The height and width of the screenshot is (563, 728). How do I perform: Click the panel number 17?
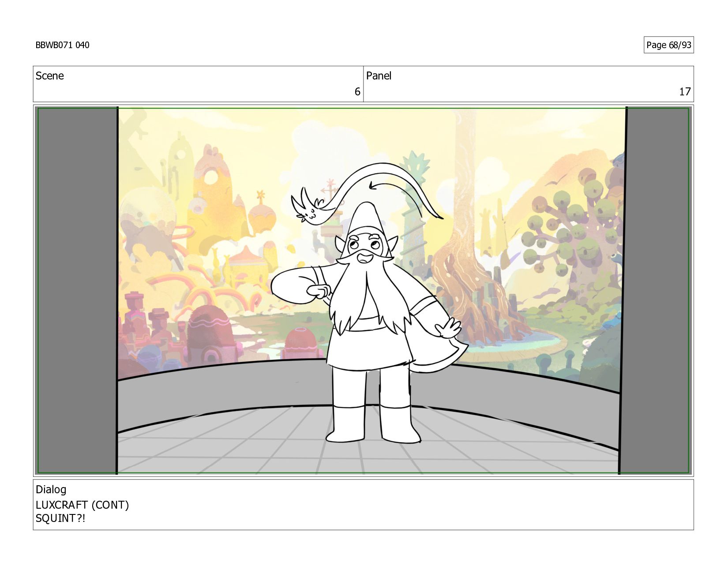pos(685,92)
